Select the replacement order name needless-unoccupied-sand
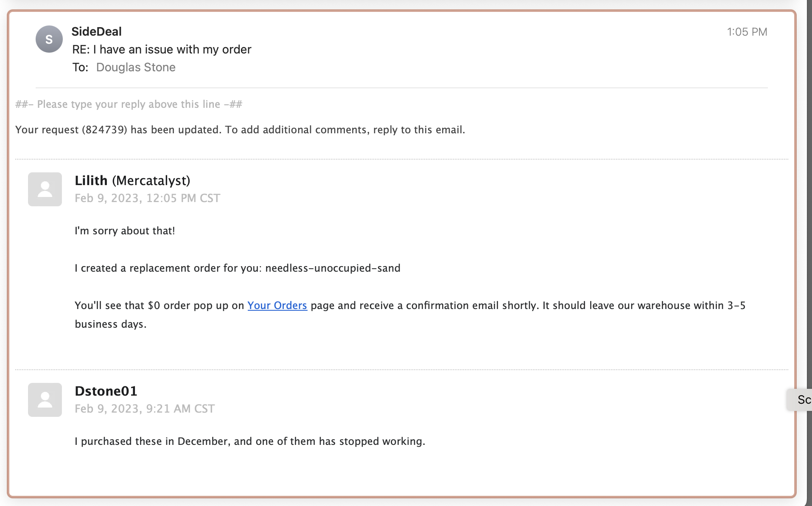812x506 pixels. pos(333,268)
